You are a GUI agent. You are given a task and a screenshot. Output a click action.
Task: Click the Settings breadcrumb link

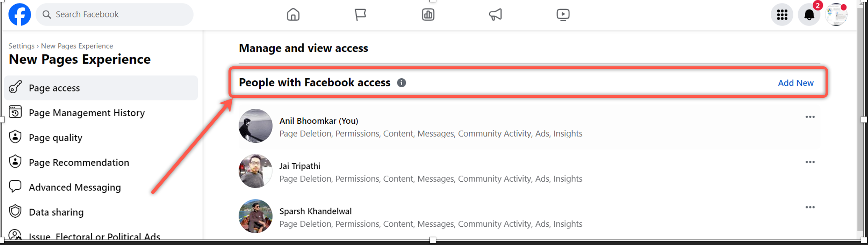(21, 46)
